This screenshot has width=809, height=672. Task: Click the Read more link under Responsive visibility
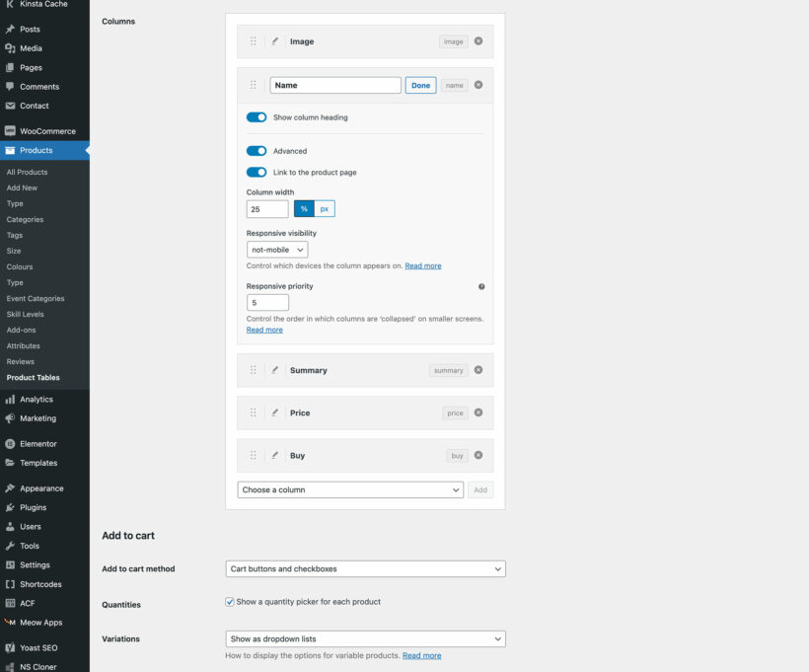[x=423, y=265]
